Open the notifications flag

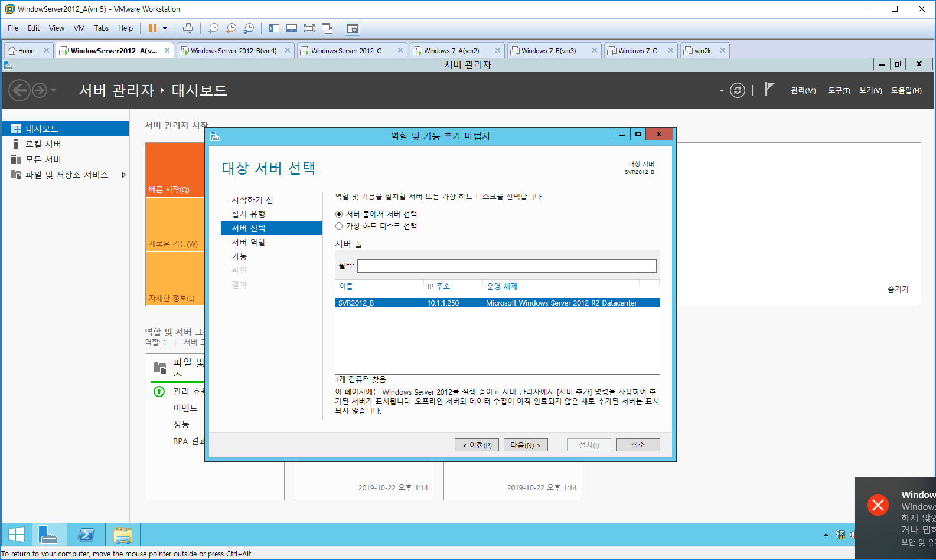pos(769,90)
